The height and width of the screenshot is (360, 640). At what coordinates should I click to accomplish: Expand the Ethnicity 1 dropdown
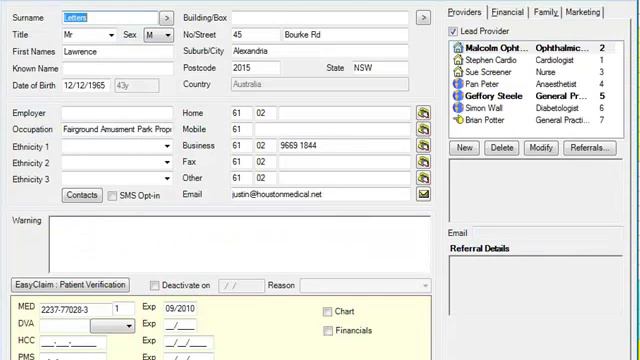(x=167, y=146)
